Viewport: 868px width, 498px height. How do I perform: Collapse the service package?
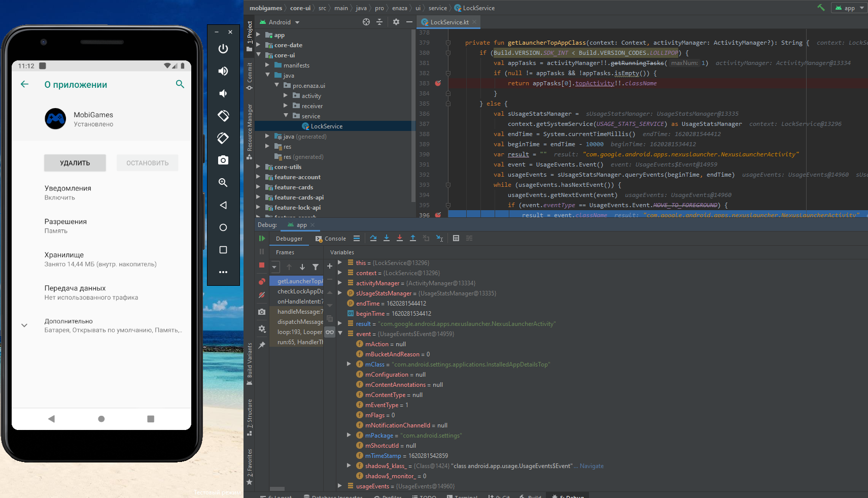tap(286, 116)
